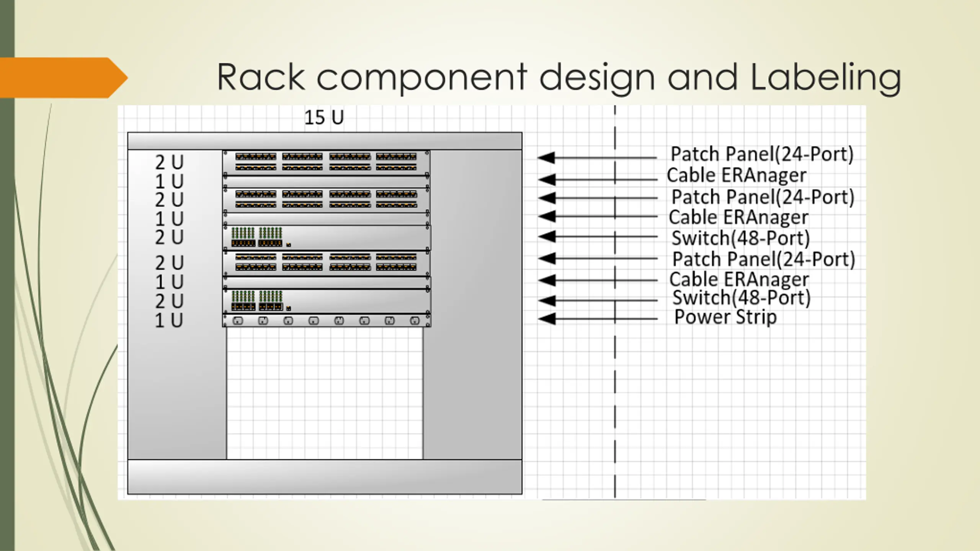980x551 pixels.
Task: Select the bottom switch graphic above power strip
Action: 327,301
